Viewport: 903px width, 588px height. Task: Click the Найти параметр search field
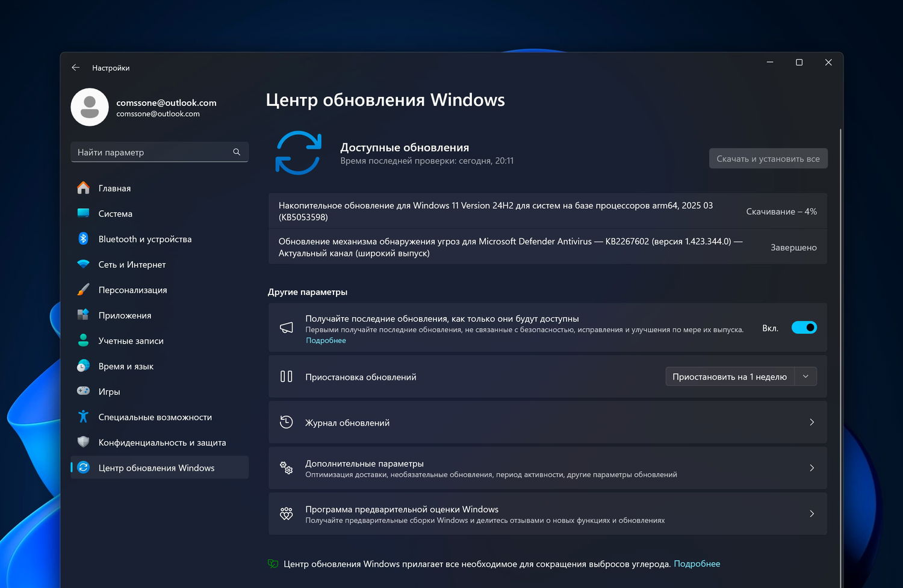coord(160,152)
